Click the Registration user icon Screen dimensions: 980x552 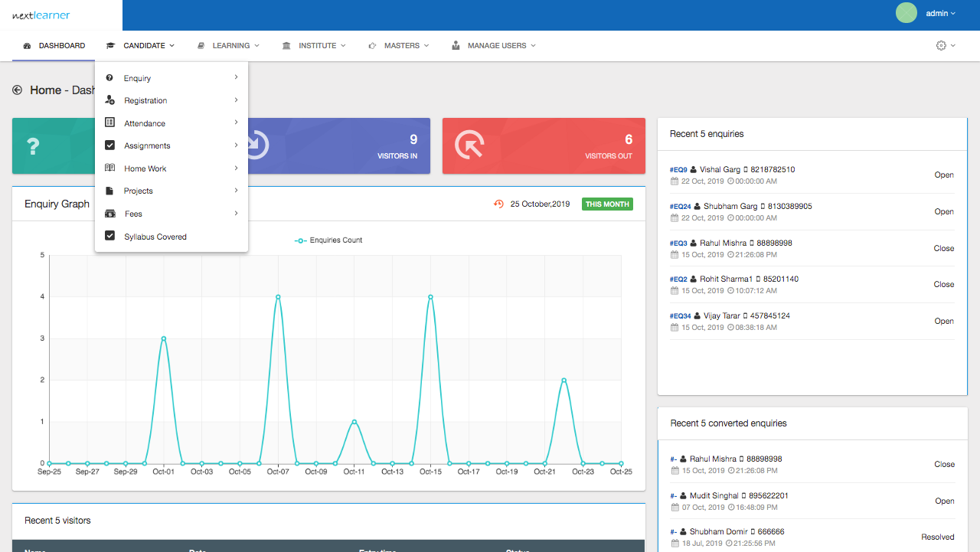pyautogui.click(x=109, y=100)
